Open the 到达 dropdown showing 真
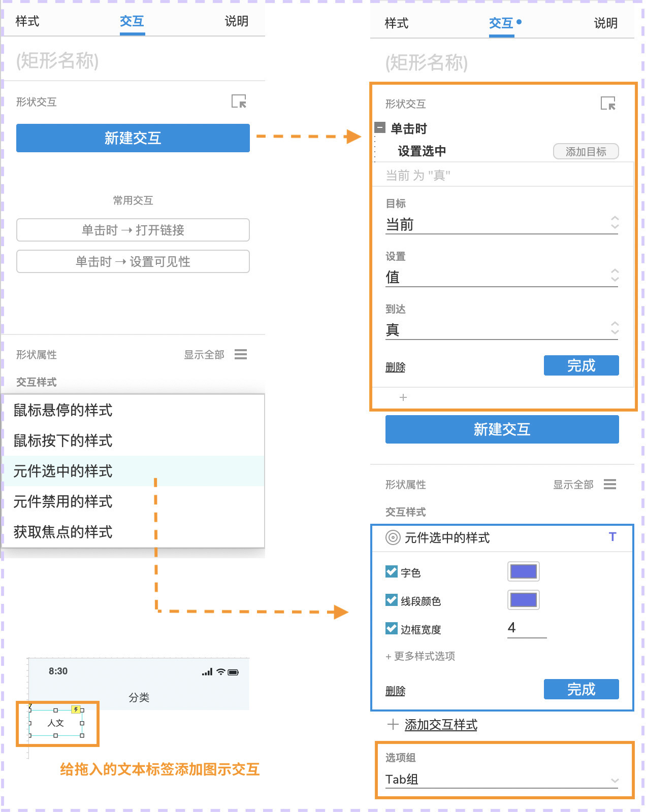This screenshot has width=646, height=812. point(502,329)
